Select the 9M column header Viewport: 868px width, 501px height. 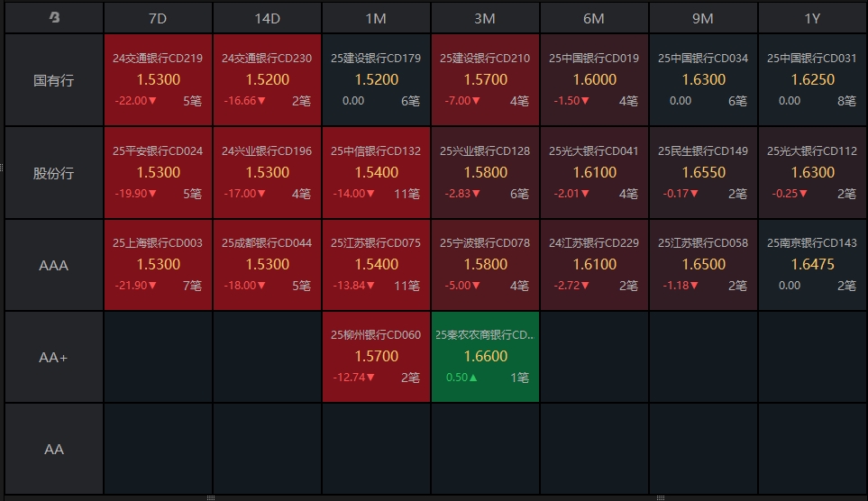703,18
